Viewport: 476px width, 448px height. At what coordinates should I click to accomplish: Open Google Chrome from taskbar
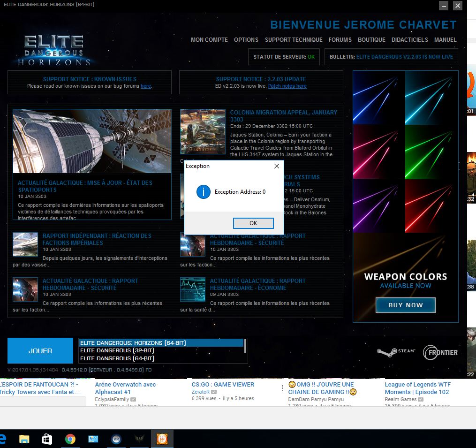tap(70, 439)
